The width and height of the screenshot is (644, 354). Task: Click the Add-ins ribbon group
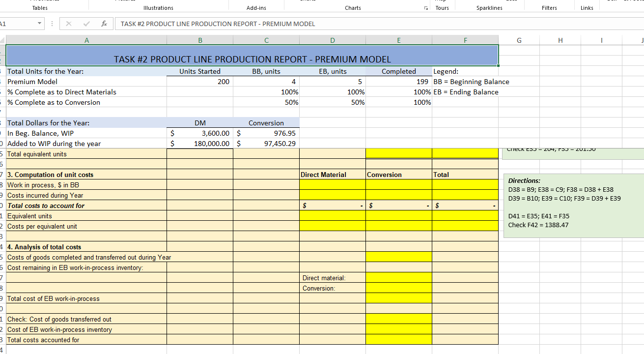256,7
